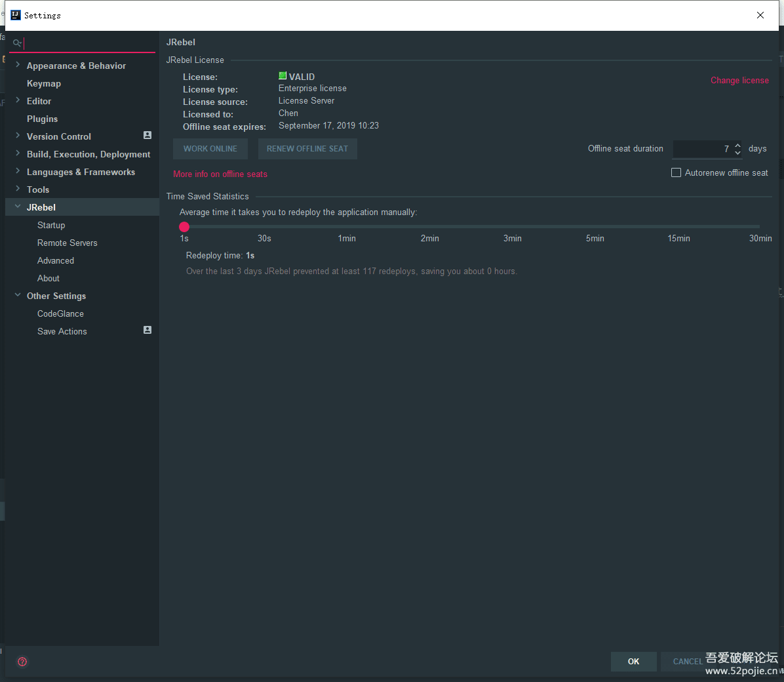Expand the Version Control tree node
The width and height of the screenshot is (784, 682).
(18, 136)
